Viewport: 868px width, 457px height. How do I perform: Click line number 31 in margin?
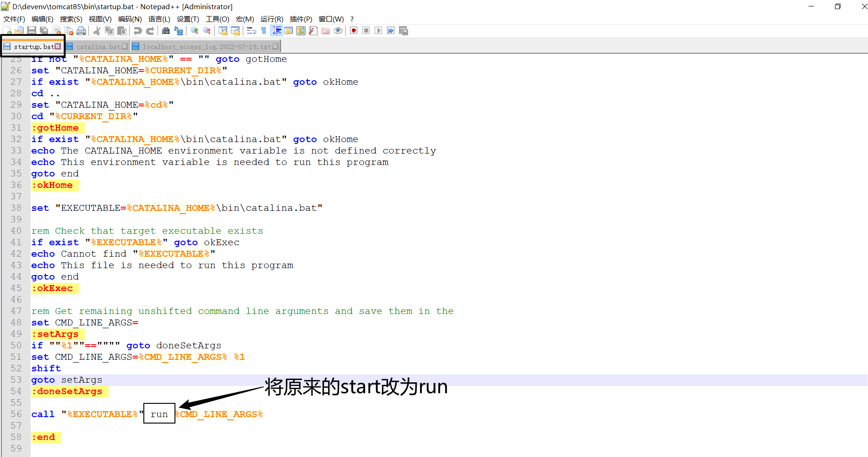pos(16,128)
